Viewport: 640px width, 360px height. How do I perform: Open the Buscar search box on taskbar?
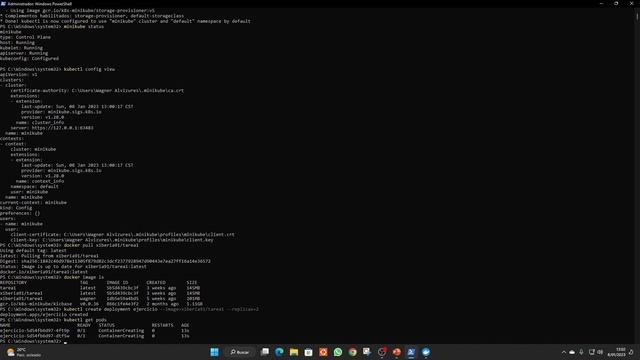point(240,352)
